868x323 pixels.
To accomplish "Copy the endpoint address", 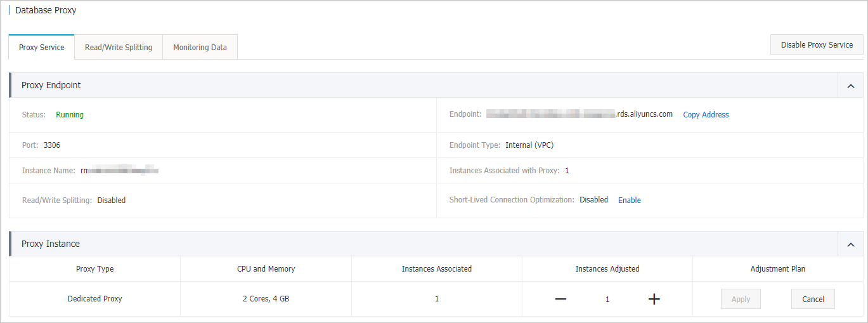I will pos(706,115).
